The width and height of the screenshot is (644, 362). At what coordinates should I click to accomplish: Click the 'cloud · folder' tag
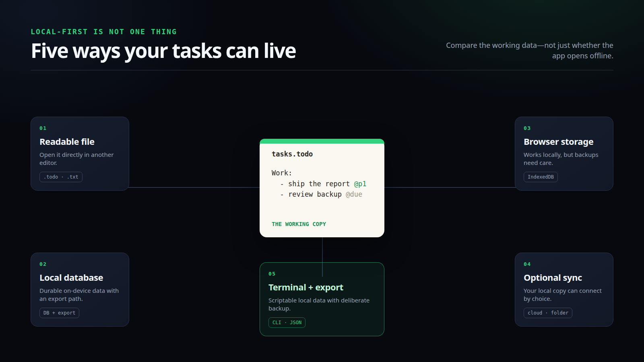coord(548,313)
